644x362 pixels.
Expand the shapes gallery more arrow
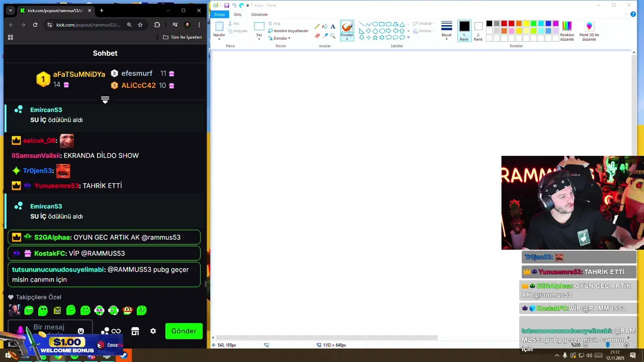408,37
